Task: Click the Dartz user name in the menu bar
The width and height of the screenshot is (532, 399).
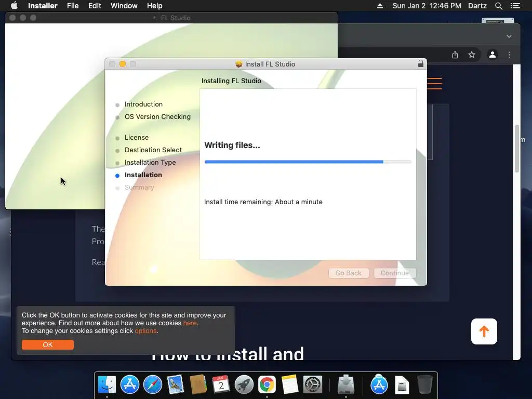Action: coord(477,6)
